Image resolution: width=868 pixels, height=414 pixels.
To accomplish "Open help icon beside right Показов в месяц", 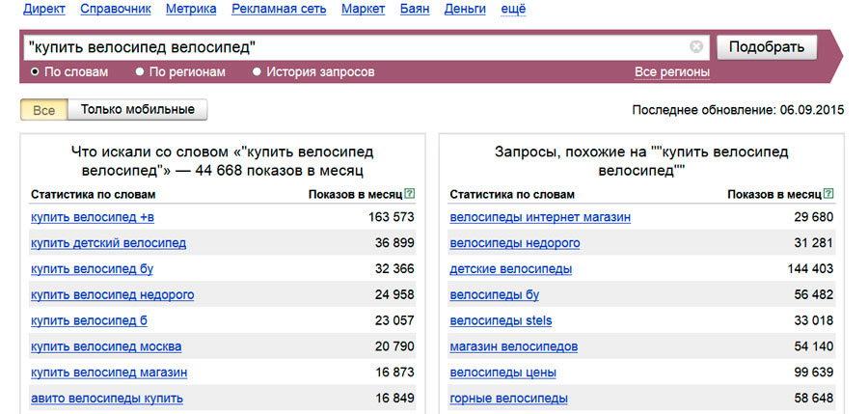I will [x=828, y=194].
